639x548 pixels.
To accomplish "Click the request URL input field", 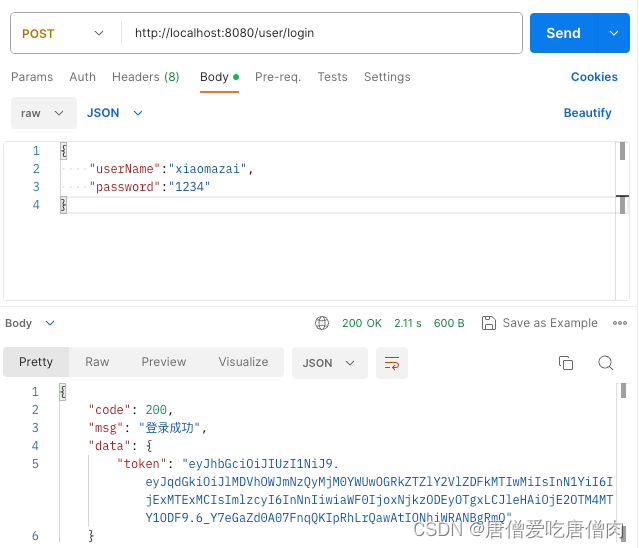I will [x=320, y=33].
